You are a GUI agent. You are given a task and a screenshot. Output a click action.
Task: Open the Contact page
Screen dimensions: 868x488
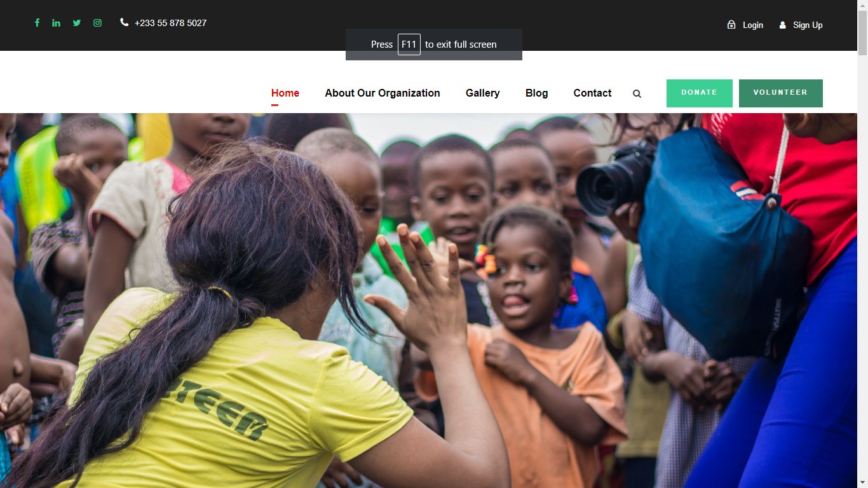(592, 93)
